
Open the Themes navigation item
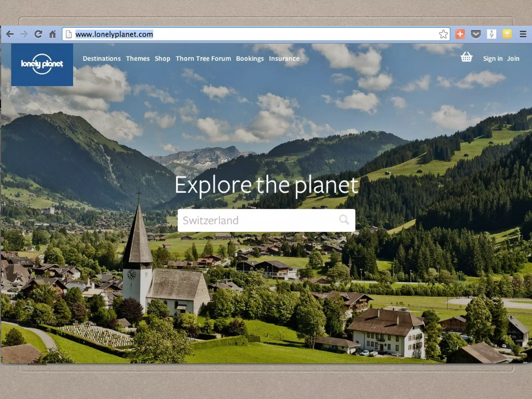[x=138, y=59]
